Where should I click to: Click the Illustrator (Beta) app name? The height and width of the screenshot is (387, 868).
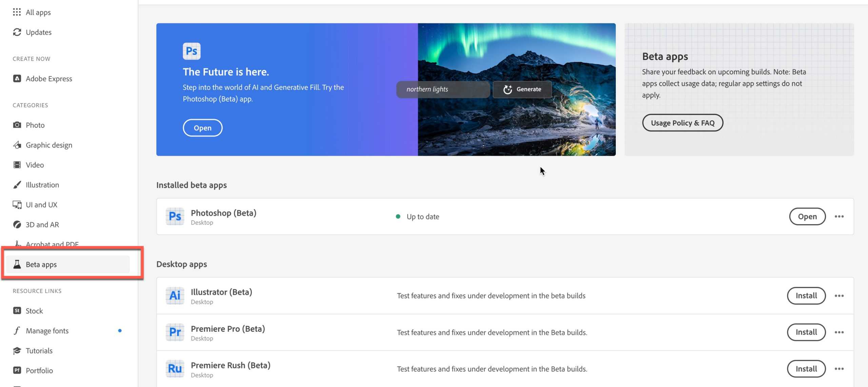(221, 292)
